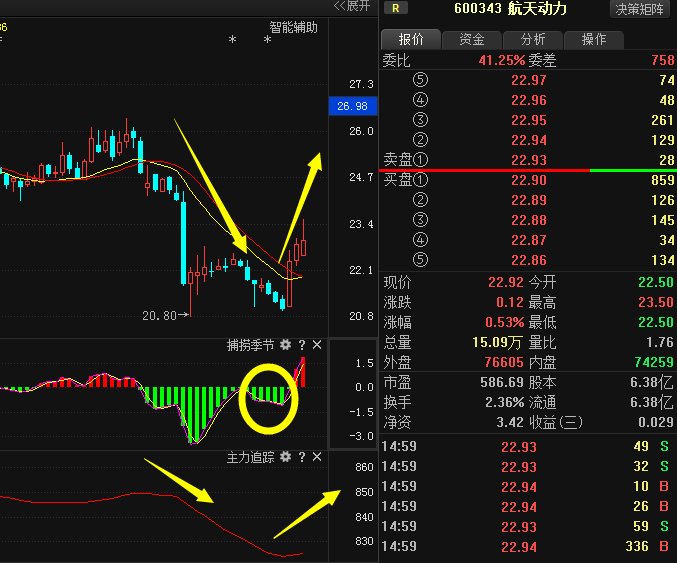Click the 最高 value 23.50
This screenshot has height=563, width=677.
point(656,302)
